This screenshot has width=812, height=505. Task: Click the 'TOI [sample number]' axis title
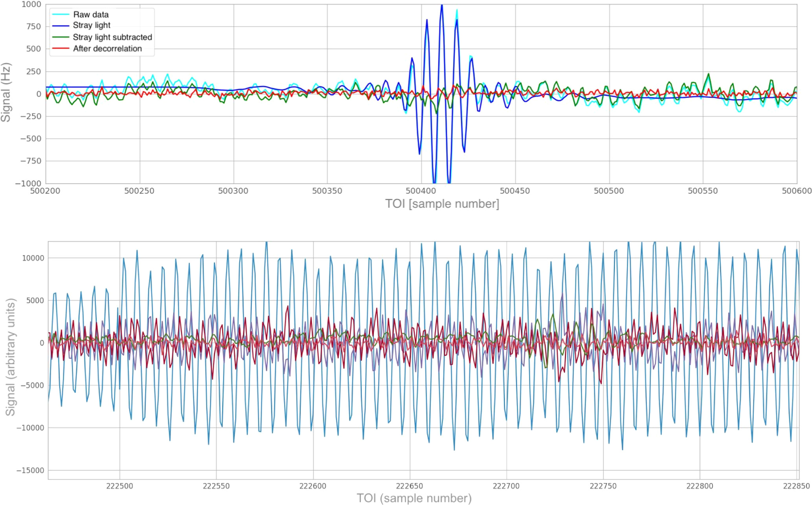[442, 204]
